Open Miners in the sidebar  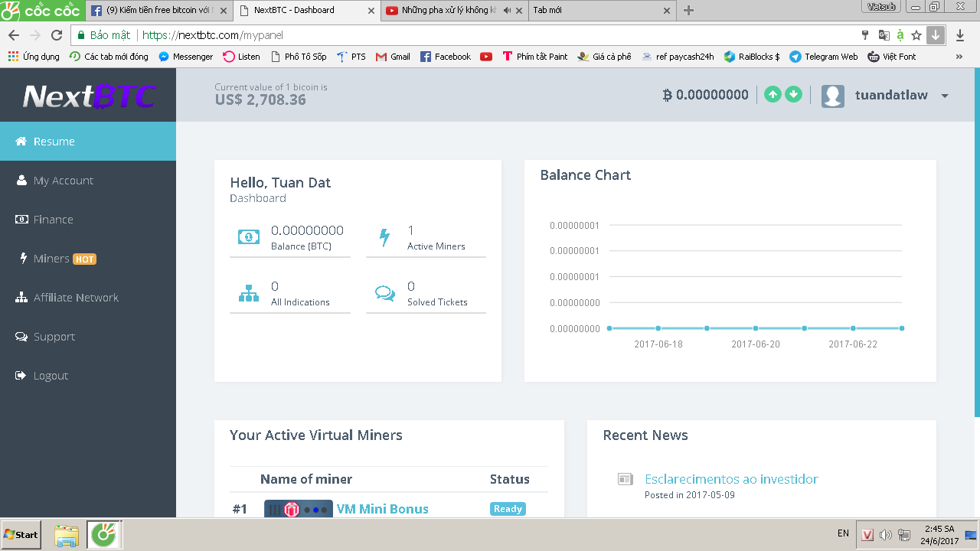tap(88, 259)
